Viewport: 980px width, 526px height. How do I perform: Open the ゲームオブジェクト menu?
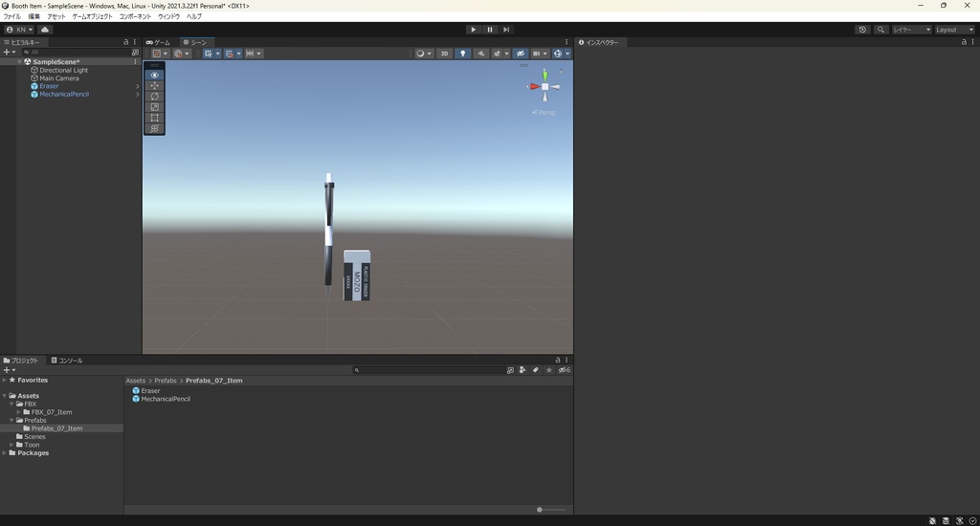click(x=92, y=16)
